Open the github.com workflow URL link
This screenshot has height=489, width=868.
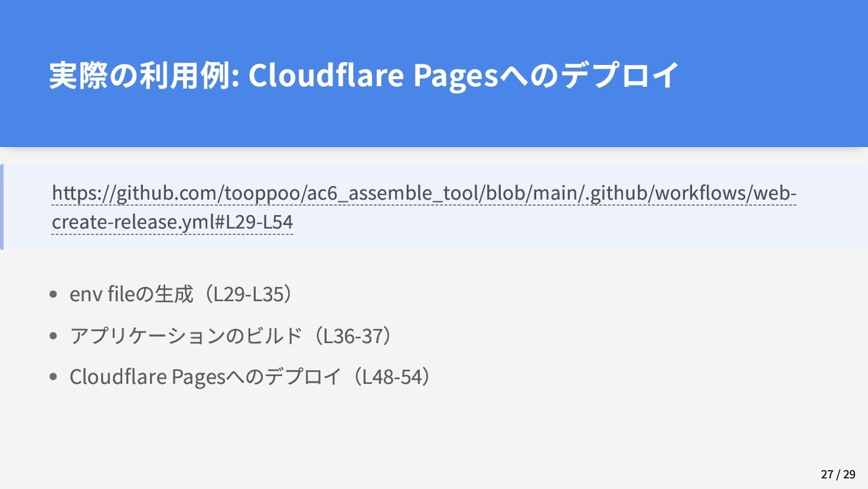[424, 193]
